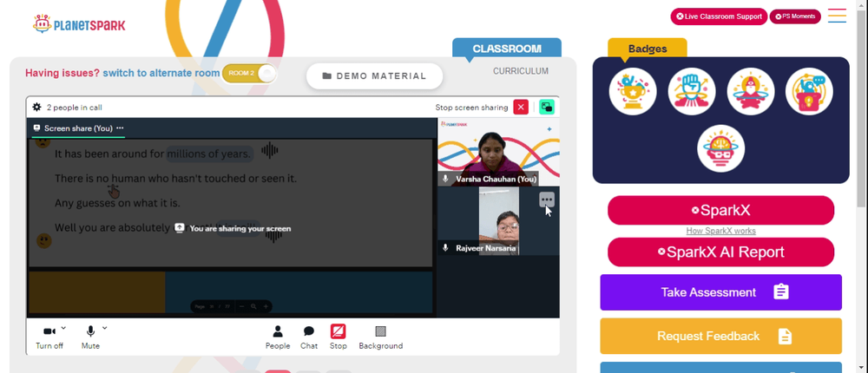
Task: Select the raised fist badge
Action: [x=692, y=91]
